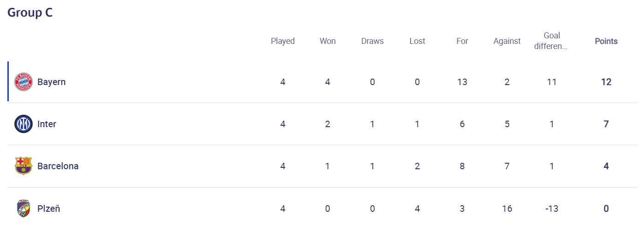The height and width of the screenshot is (227, 644).
Task: Click Plzeň's -13 goal difference cell
Action: [551, 209]
